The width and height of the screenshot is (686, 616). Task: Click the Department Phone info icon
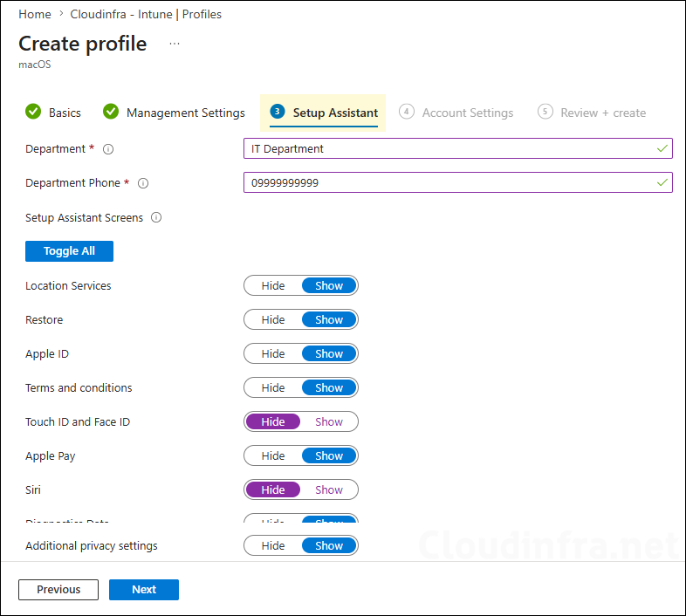tap(143, 183)
